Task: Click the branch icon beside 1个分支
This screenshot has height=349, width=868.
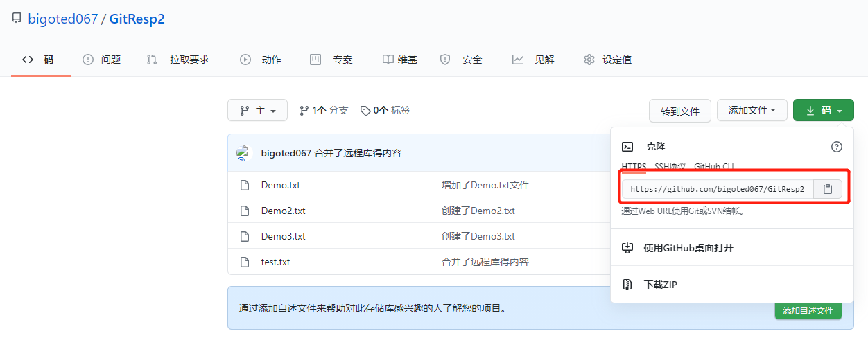Action: click(304, 111)
